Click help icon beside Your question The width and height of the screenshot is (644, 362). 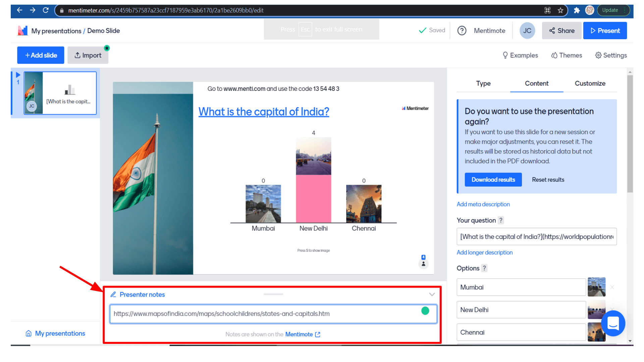(501, 220)
